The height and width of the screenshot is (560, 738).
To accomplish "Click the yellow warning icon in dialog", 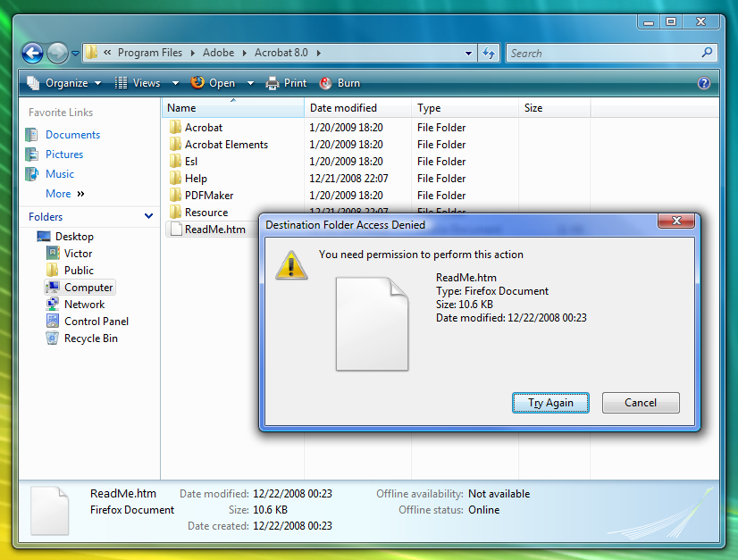I will [x=291, y=265].
